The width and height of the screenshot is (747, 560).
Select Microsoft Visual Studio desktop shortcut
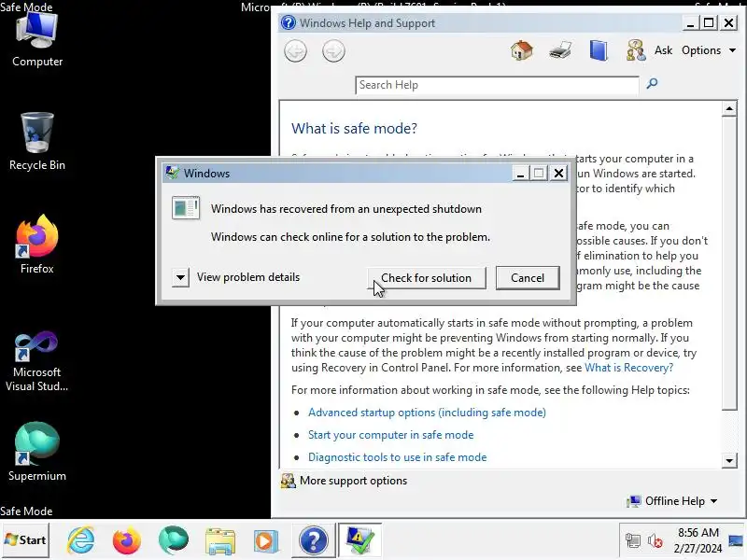[x=37, y=361]
